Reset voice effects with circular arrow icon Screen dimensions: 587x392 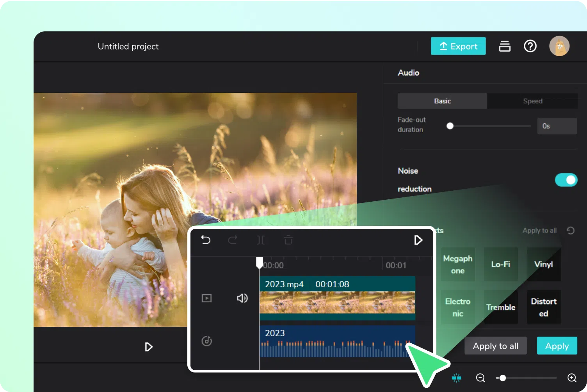(x=571, y=231)
